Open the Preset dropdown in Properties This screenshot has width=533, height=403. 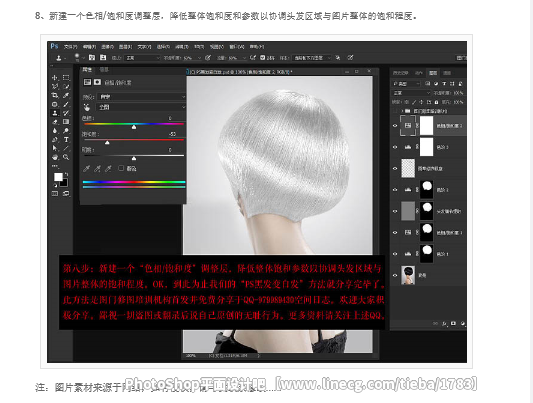[141, 97]
